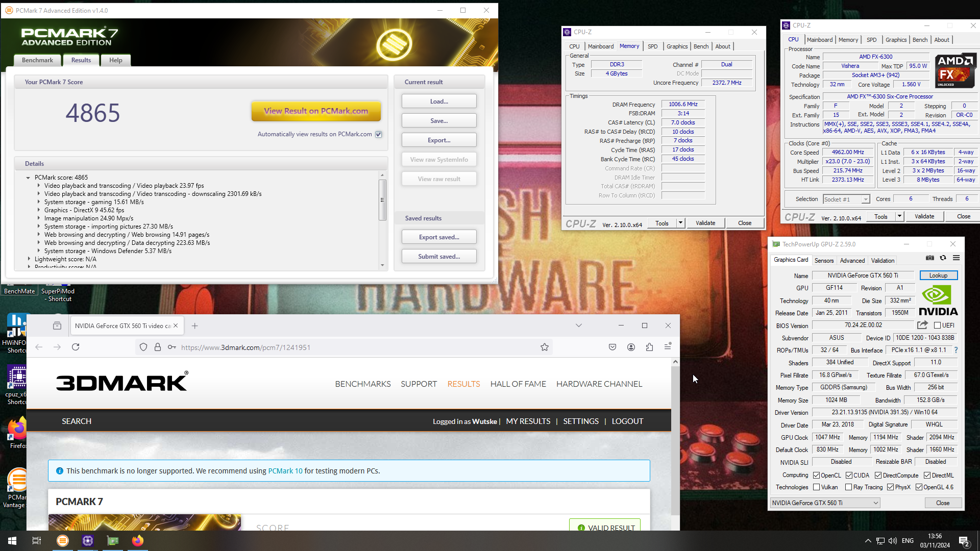
Task: Toggle the CUDA checkbox
Action: click(x=849, y=475)
